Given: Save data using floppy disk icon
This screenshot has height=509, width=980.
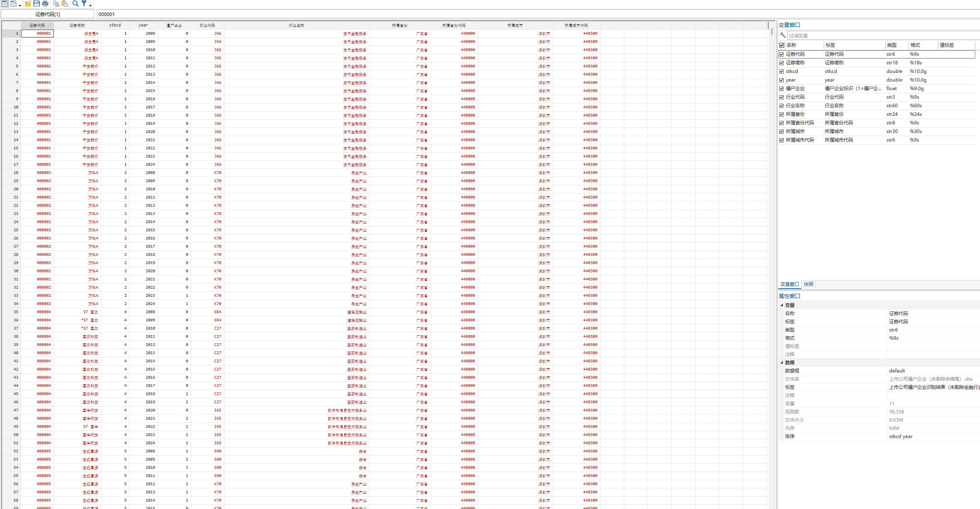Looking at the screenshot, I should click(x=37, y=4).
